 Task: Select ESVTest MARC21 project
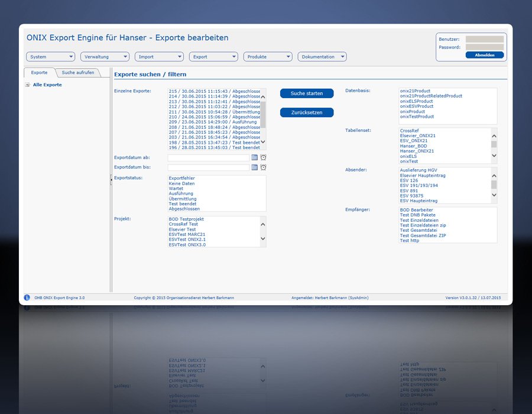pos(187,234)
